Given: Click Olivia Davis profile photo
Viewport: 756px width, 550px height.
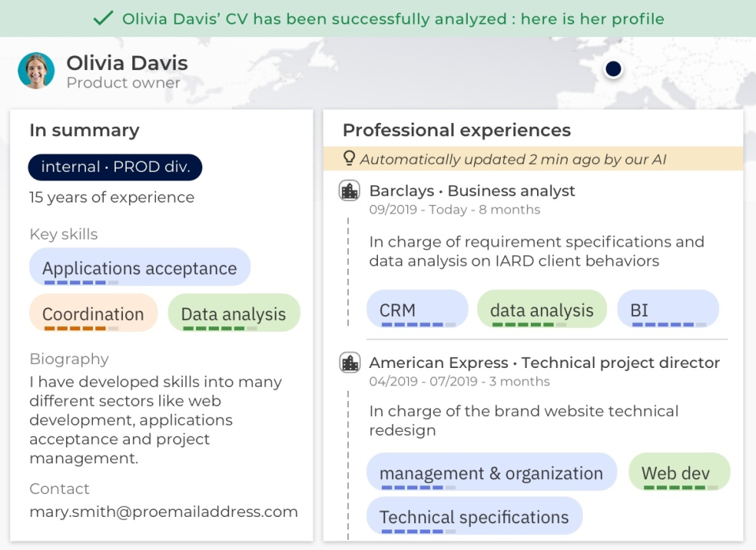Looking at the screenshot, I should [36, 71].
